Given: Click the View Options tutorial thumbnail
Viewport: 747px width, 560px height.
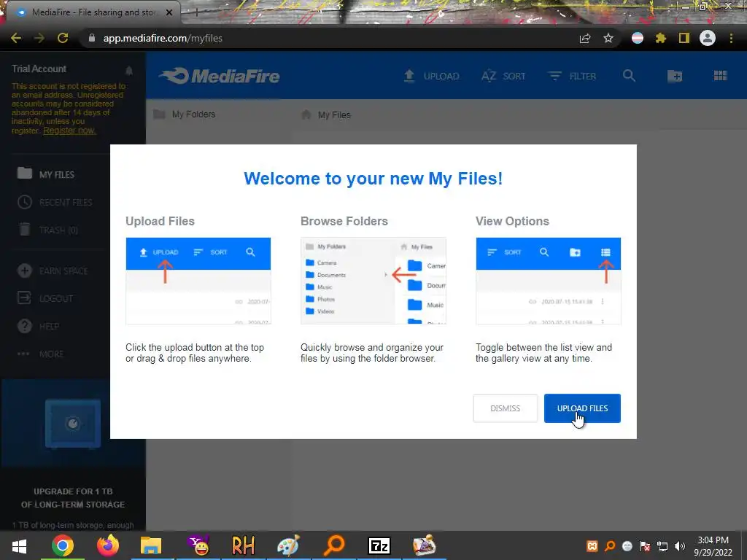Looking at the screenshot, I should pyautogui.click(x=549, y=281).
